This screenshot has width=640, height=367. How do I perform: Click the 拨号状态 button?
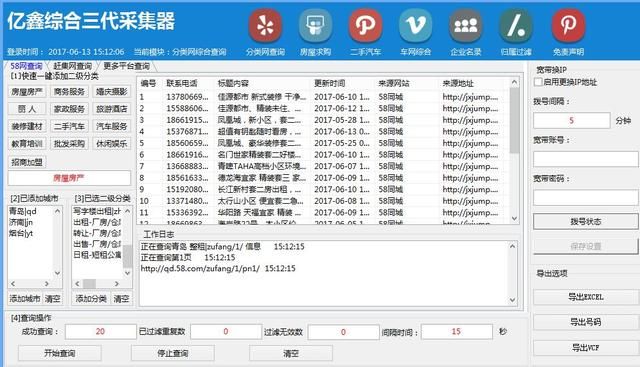pyautogui.click(x=585, y=222)
